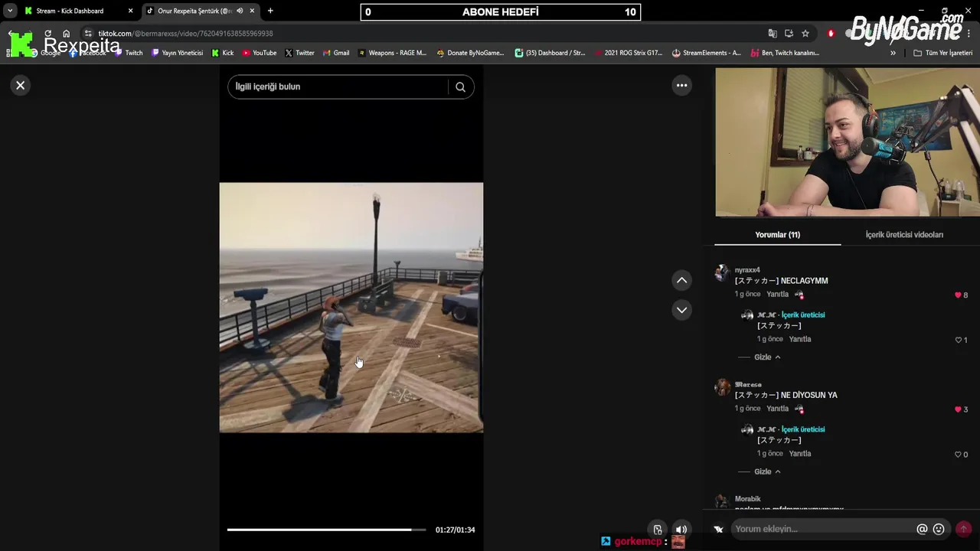Open the Yayın Yöneticisi bookmark
Viewport: 980px width, 551px height.
click(177, 53)
